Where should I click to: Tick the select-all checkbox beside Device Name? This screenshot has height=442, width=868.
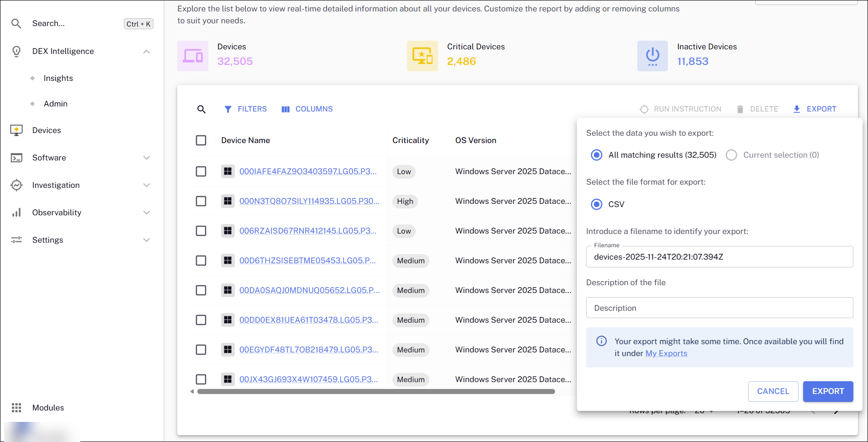[201, 140]
